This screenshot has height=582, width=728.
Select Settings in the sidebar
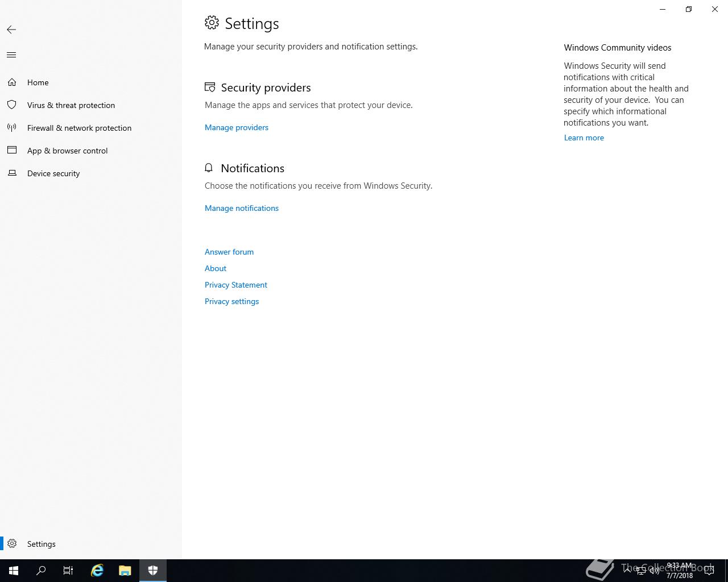coord(91,544)
